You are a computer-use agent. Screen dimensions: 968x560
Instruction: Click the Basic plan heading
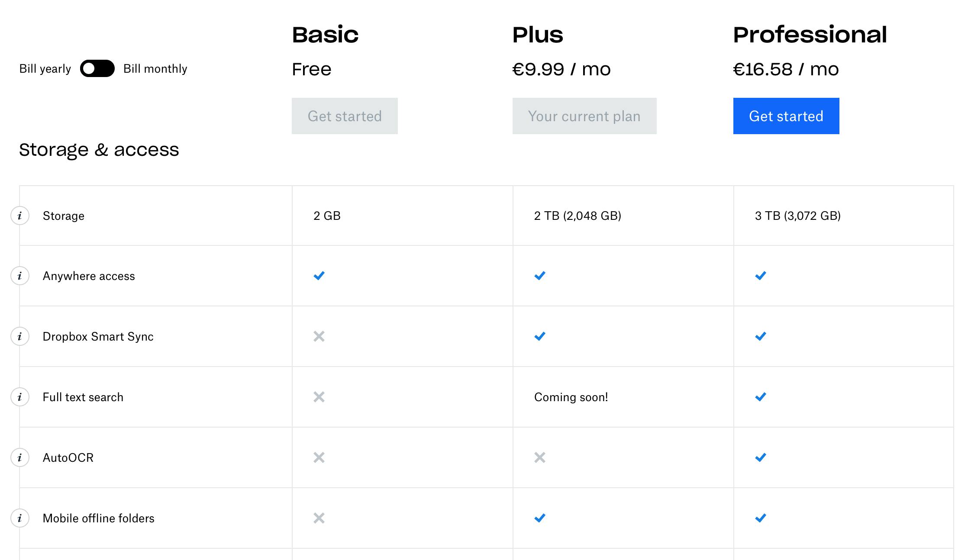(325, 35)
